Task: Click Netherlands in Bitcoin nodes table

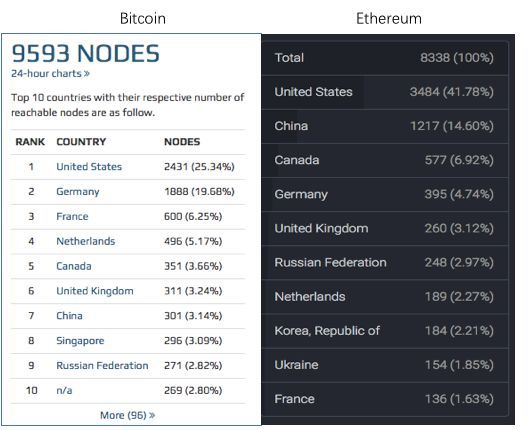Action: tap(86, 241)
